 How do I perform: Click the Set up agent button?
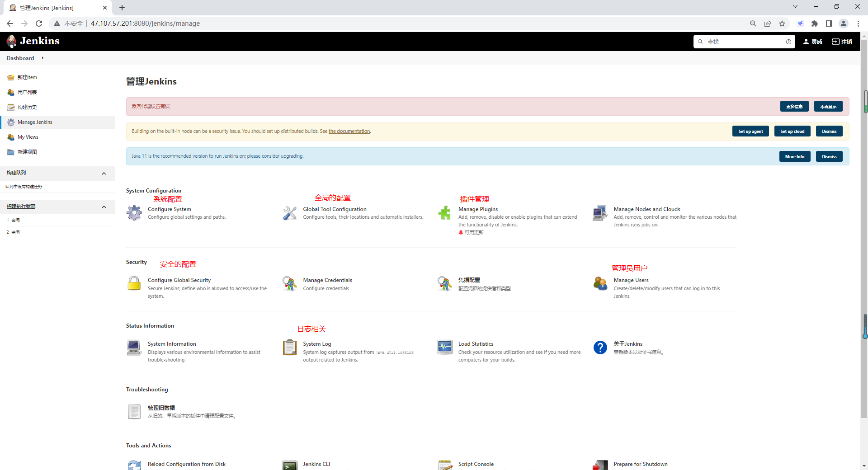tap(750, 132)
